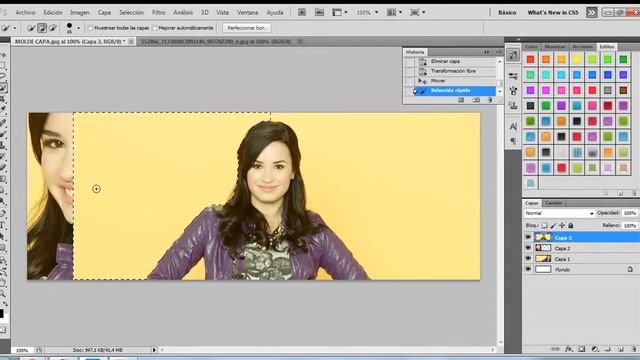The height and width of the screenshot is (360, 640).
Task: Click the foreground color swatch in toolbox
Action: click(x=2, y=313)
